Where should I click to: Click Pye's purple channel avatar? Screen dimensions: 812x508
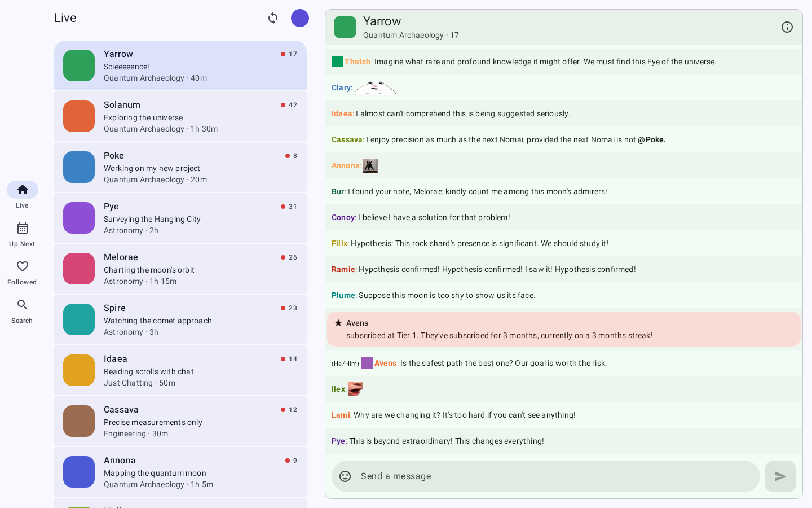pos(79,218)
